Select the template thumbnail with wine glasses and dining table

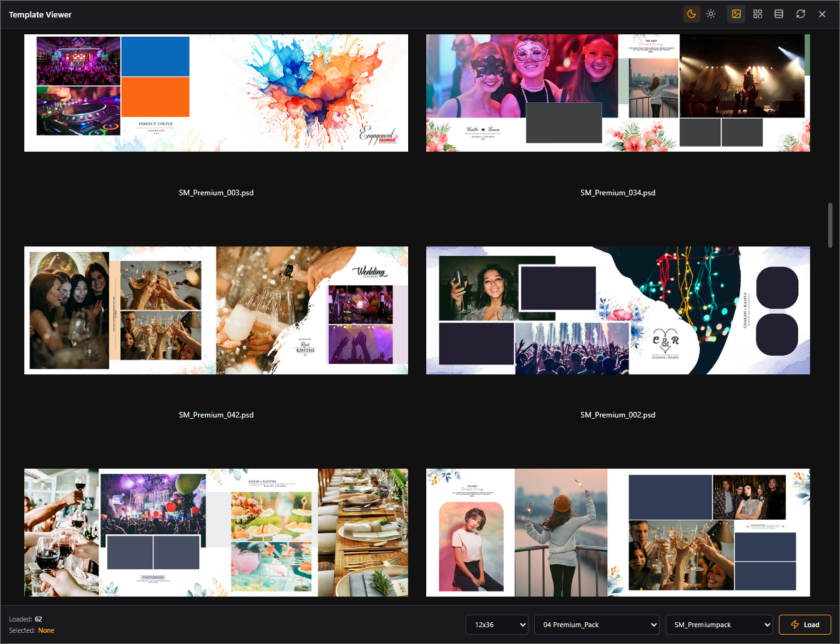[216, 532]
